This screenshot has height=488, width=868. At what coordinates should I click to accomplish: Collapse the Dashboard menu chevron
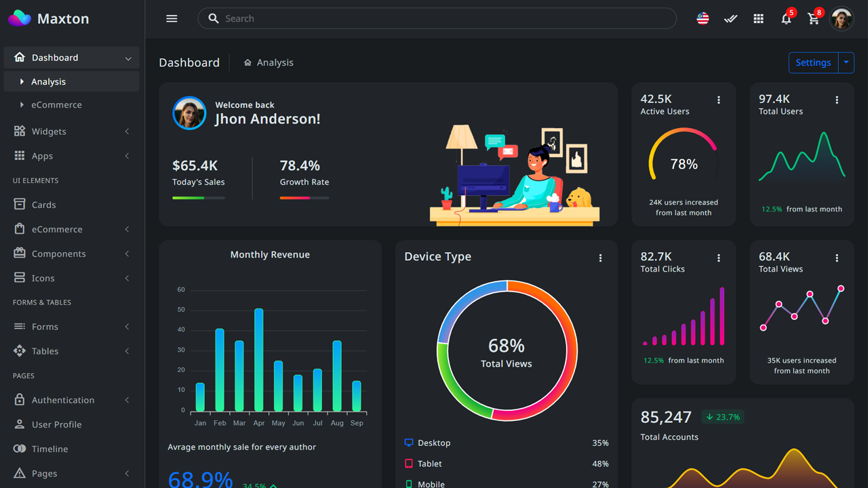click(128, 58)
